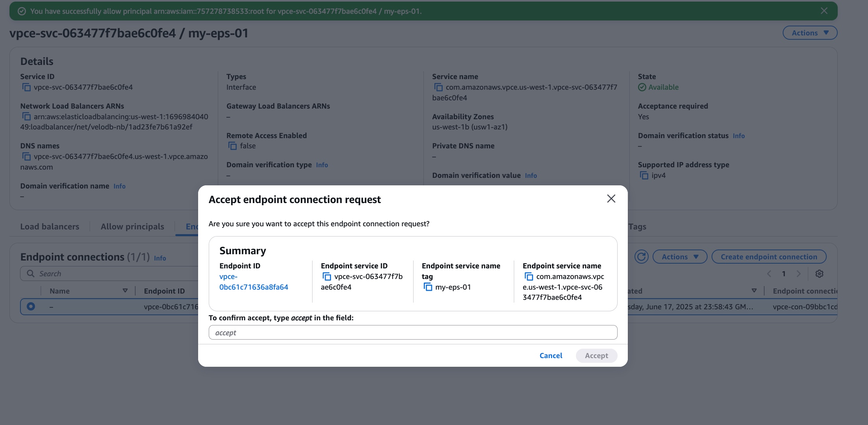This screenshot has width=868, height=425.
Task: Copy the endpoint service name in the summary
Action: coord(528,277)
